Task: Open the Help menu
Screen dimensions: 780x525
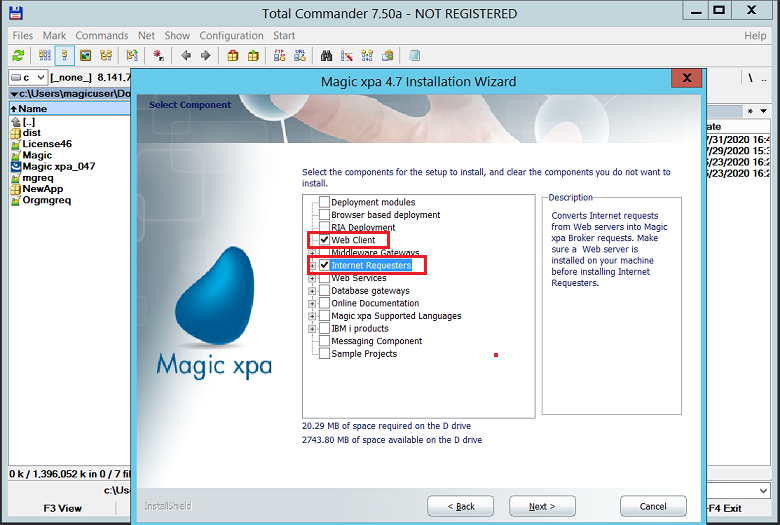Action: tap(755, 35)
